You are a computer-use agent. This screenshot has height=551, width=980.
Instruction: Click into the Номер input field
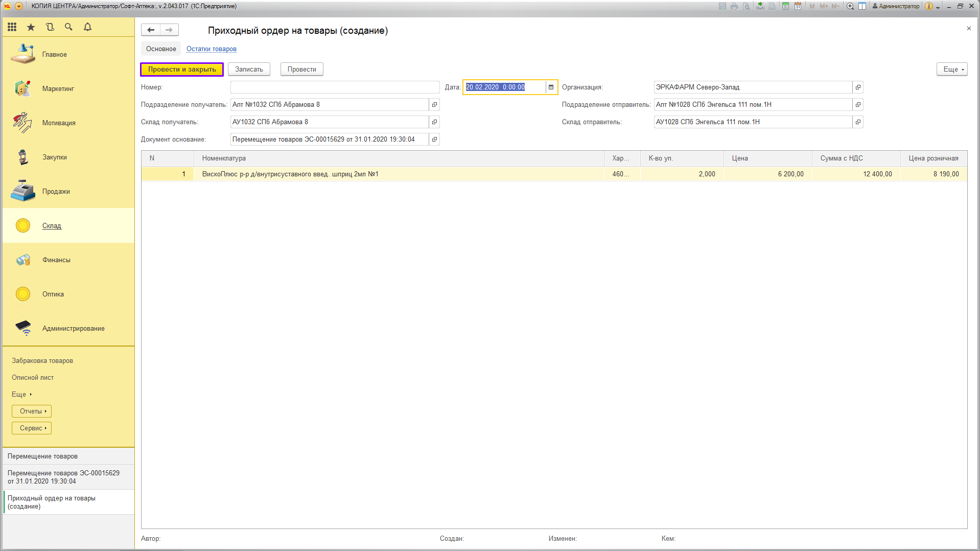(335, 87)
